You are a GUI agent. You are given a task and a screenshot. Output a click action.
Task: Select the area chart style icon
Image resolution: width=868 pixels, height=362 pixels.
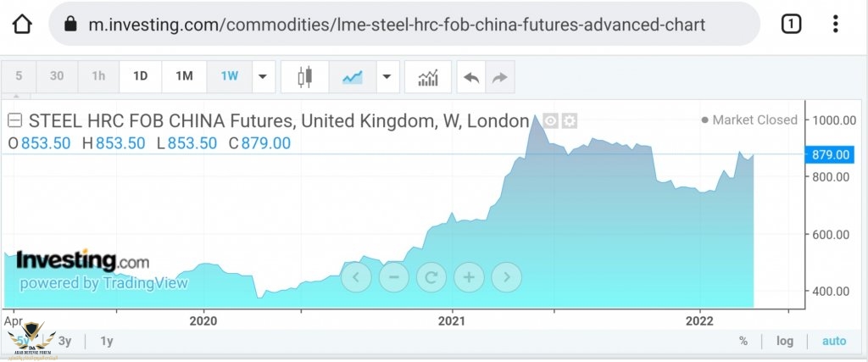pyautogui.click(x=353, y=77)
